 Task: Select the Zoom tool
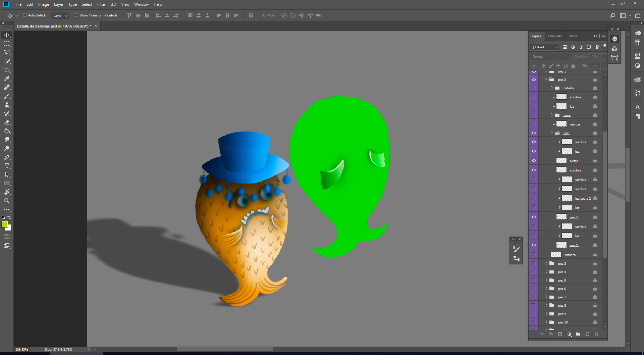pyautogui.click(x=7, y=201)
